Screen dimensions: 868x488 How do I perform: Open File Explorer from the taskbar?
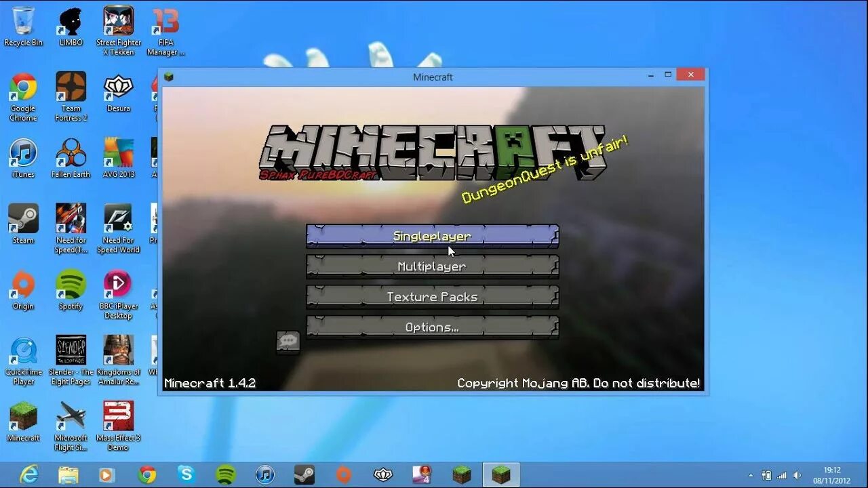[68, 474]
